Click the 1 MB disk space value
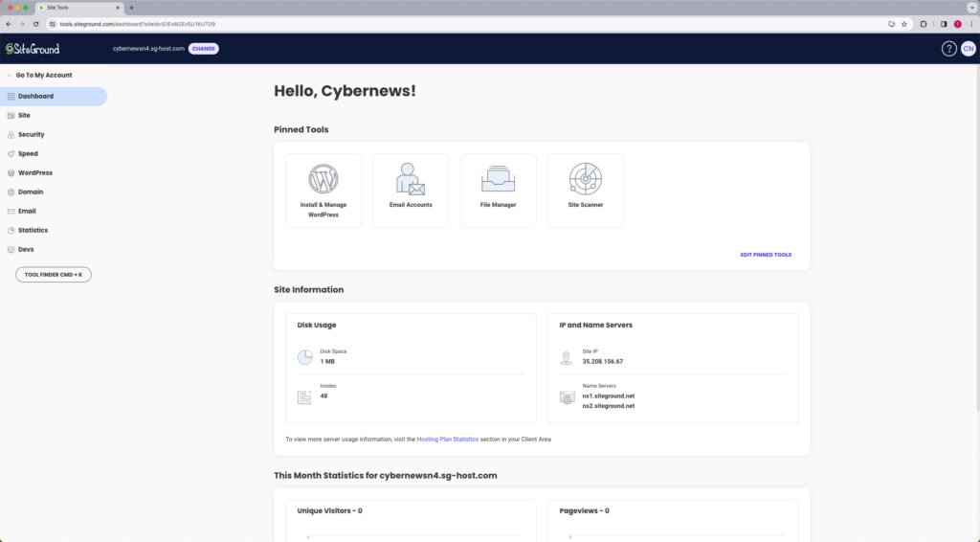The image size is (980, 542). click(327, 361)
